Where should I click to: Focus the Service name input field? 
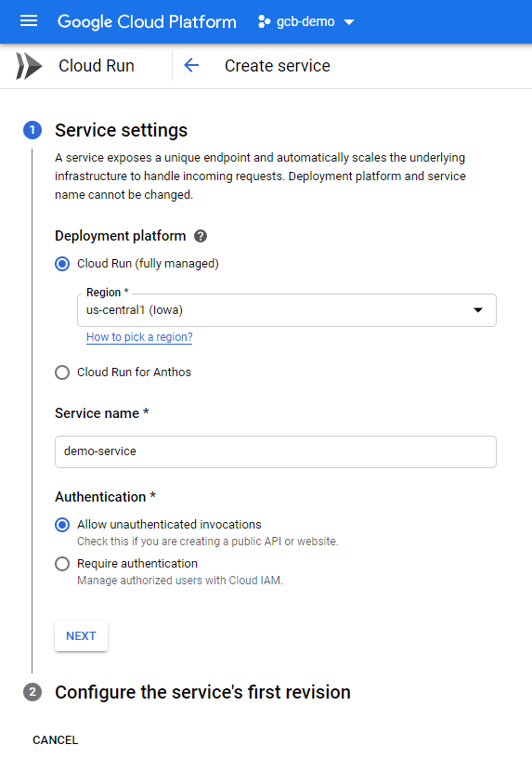(276, 451)
